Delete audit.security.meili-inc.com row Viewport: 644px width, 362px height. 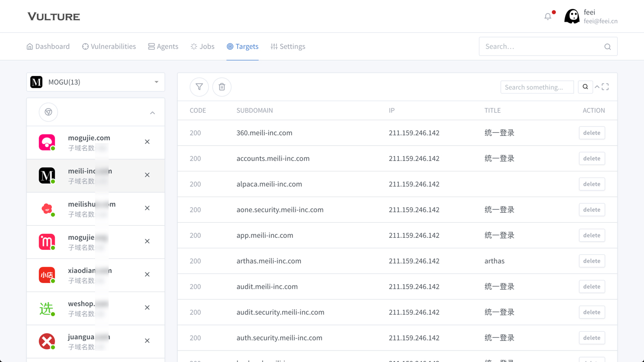pyautogui.click(x=592, y=312)
